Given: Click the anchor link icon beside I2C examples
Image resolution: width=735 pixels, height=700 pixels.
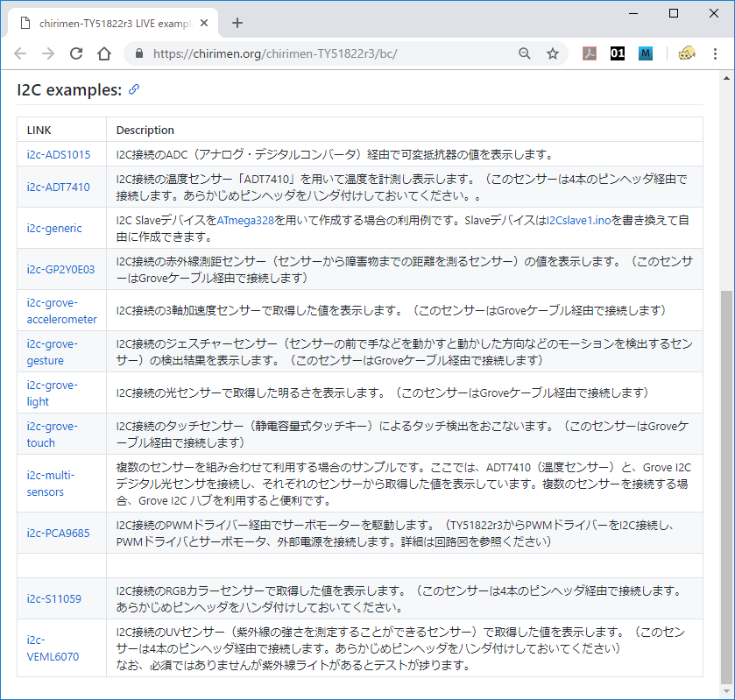Looking at the screenshot, I should click(x=134, y=89).
